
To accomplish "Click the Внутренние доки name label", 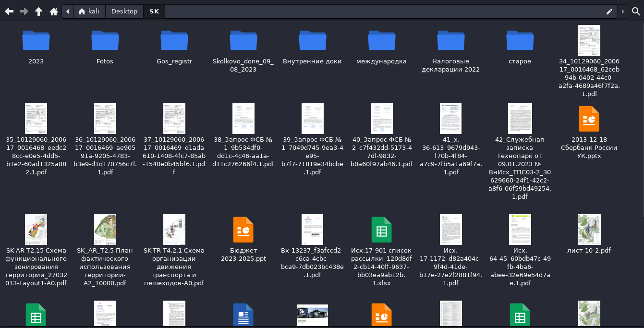I will pos(313,61).
